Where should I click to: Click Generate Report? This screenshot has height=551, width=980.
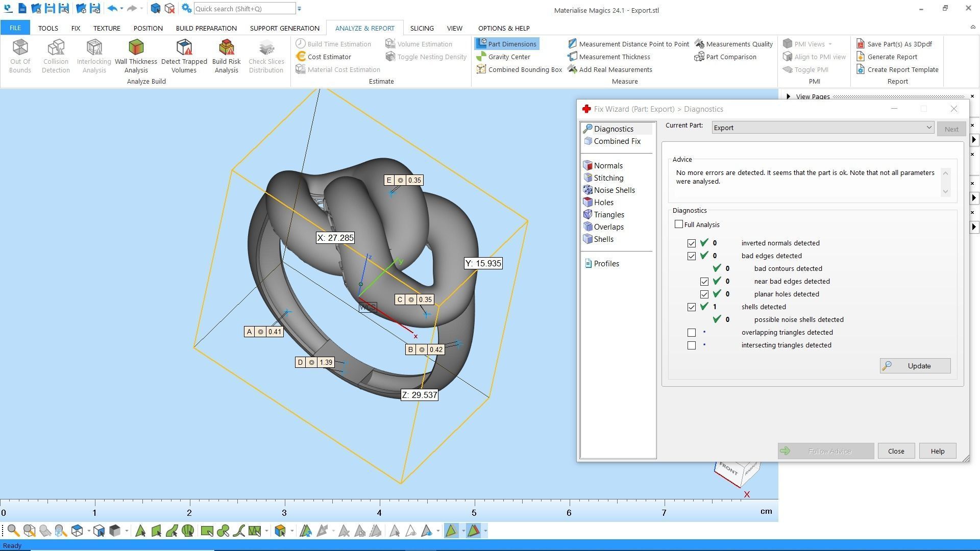[x=887, y=57]
